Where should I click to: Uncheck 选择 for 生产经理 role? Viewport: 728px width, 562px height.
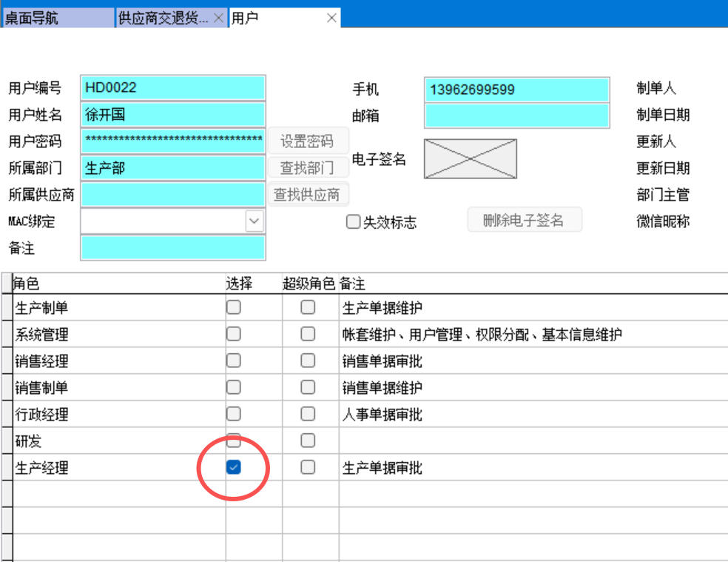(x=234, y=467)
